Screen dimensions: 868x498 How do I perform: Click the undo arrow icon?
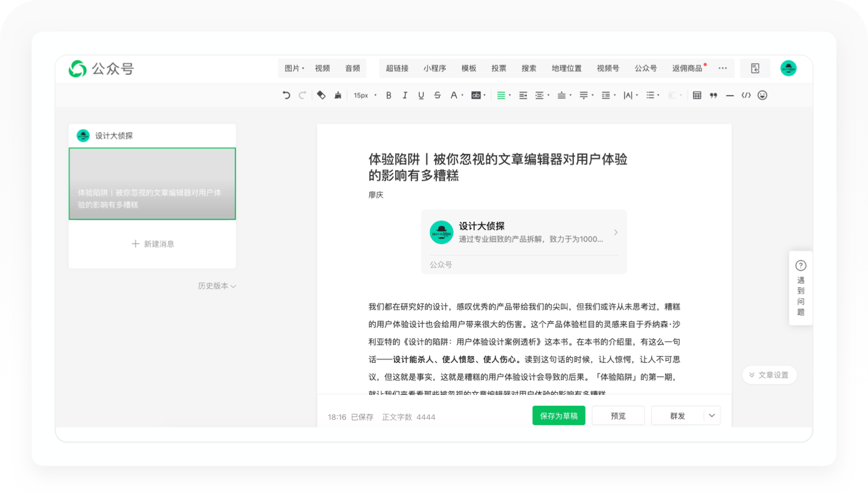(x=286, y=96)
